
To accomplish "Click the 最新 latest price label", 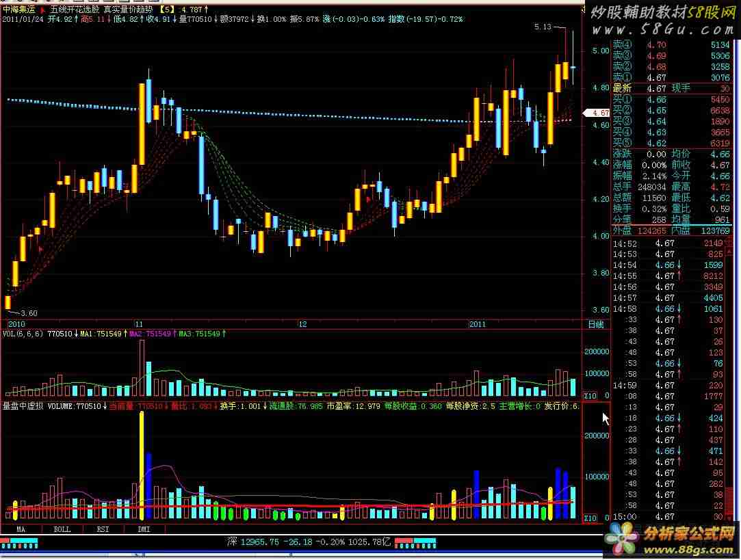I will [622, 88].
